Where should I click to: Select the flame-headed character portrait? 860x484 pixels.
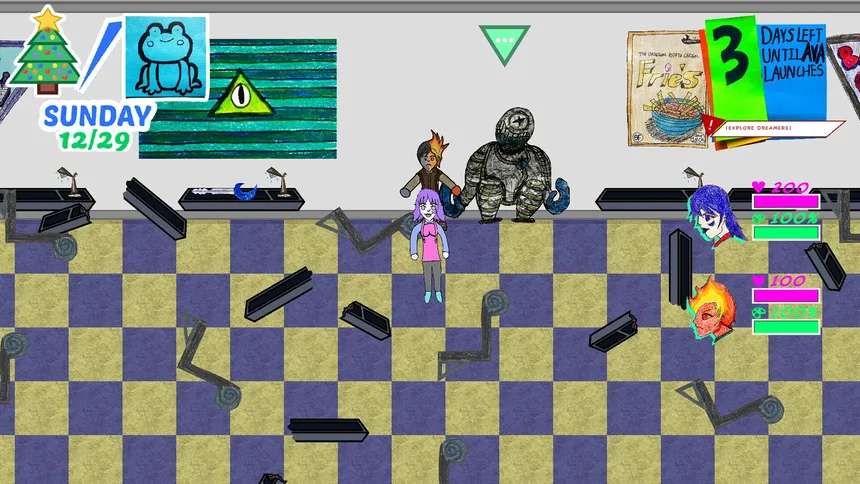(x=711, y=309)
